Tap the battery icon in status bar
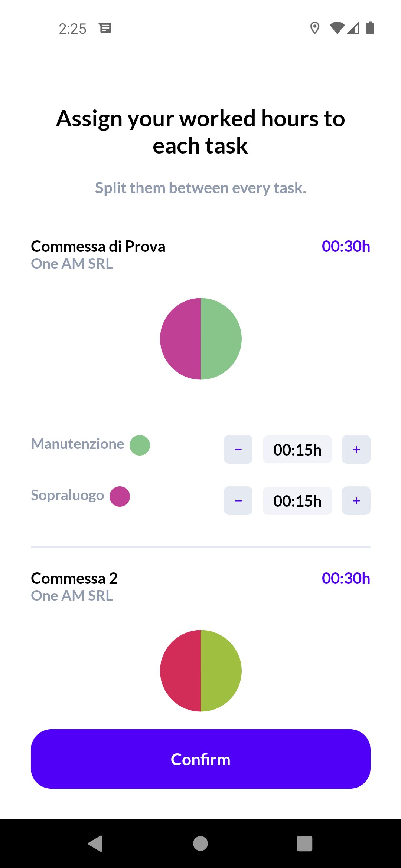The width and height of the screenshot is (401, 868). [370, 28]
